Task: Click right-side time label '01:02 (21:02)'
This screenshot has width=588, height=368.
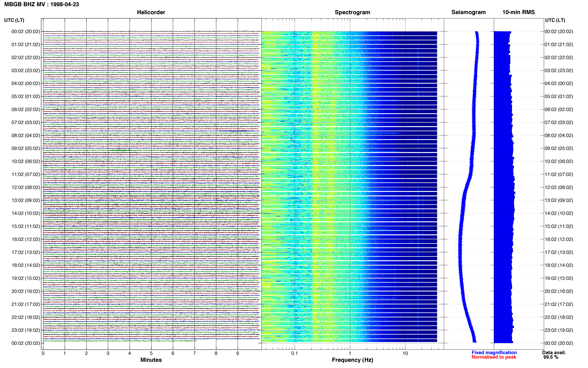Action: click(x=559, y=45)
